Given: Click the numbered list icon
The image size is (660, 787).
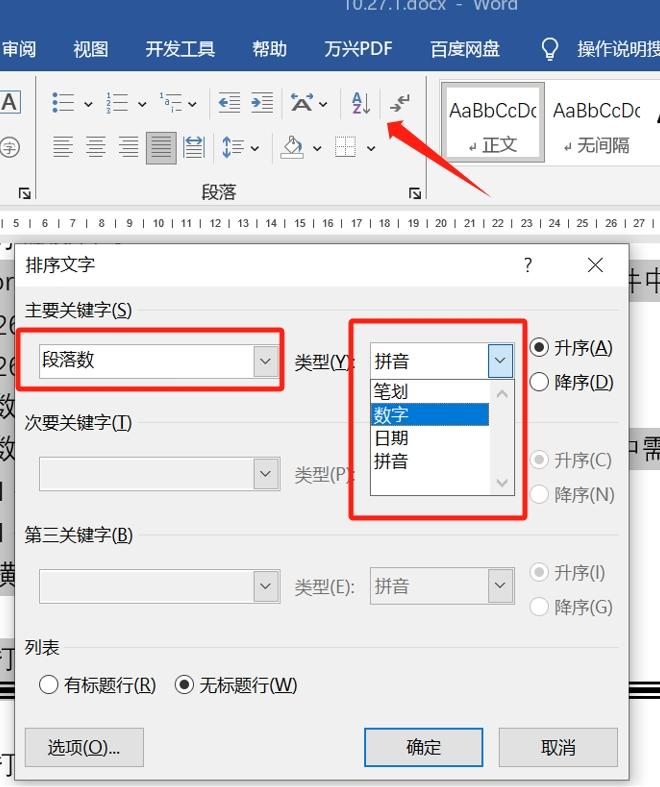Looking at the screenshot, I should pyautogui.click(x=117, y=103).
